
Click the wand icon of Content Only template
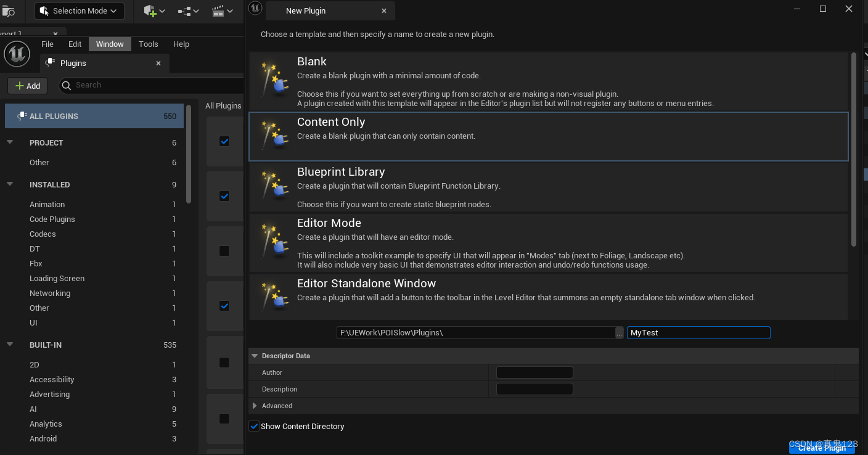274,136
